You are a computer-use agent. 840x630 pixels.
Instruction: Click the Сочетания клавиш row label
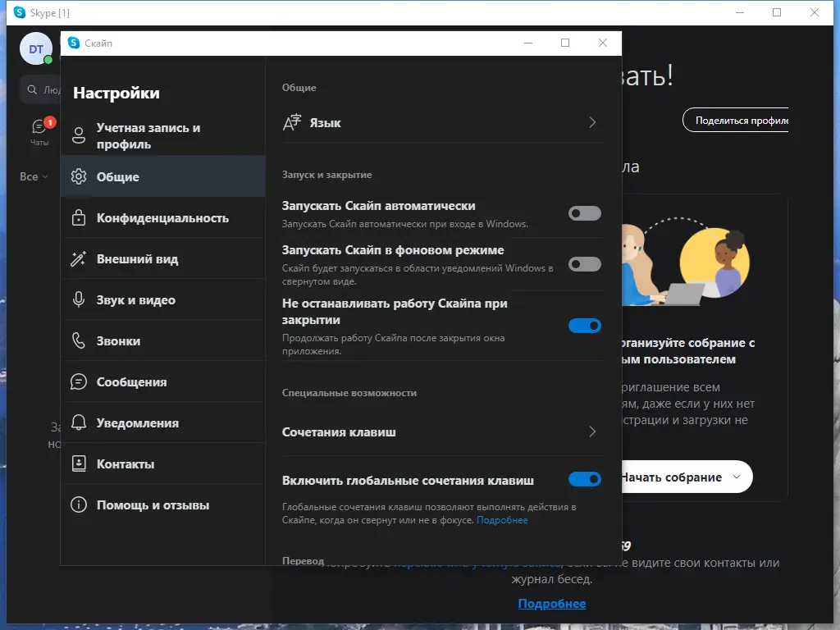point(339,431)
